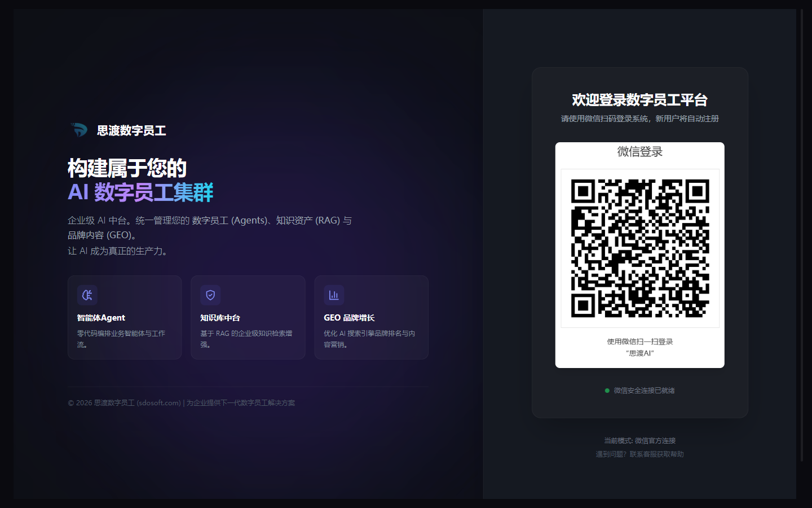Click the bar chart icon for GEO 品牌增长

coord(334,295)
